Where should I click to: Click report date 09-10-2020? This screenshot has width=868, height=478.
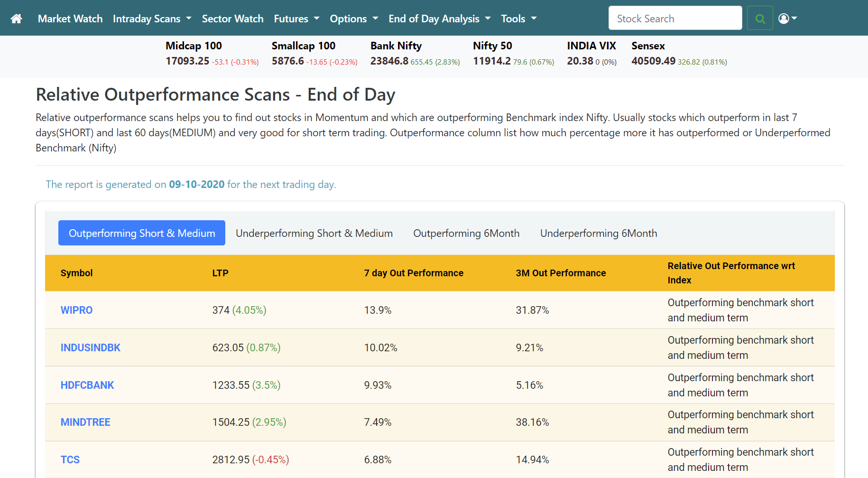coord(197,184)
